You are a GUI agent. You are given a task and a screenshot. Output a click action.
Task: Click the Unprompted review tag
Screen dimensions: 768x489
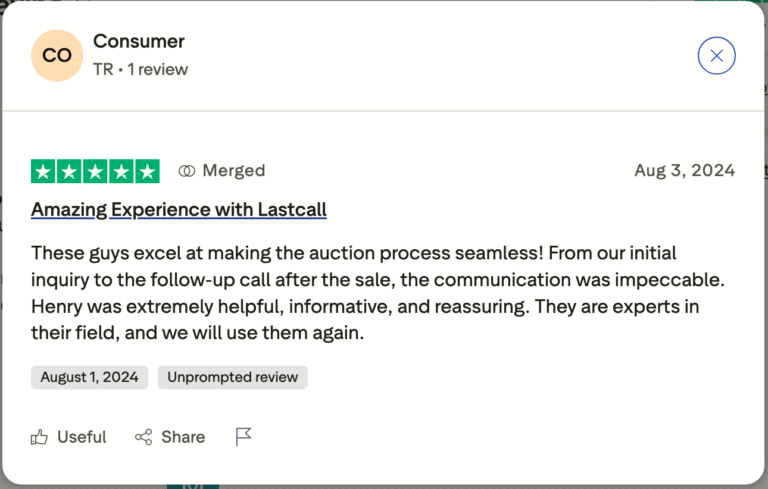click(232, 377)
